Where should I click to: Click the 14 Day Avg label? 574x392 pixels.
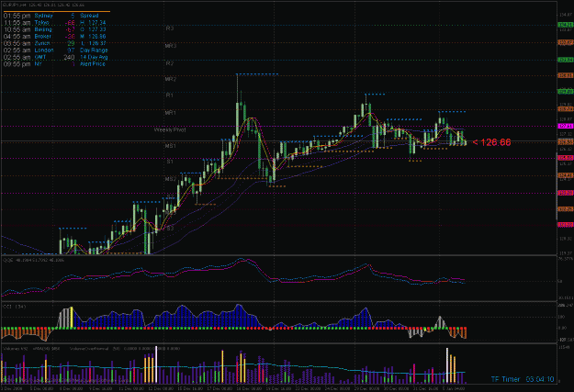[94, 57]
